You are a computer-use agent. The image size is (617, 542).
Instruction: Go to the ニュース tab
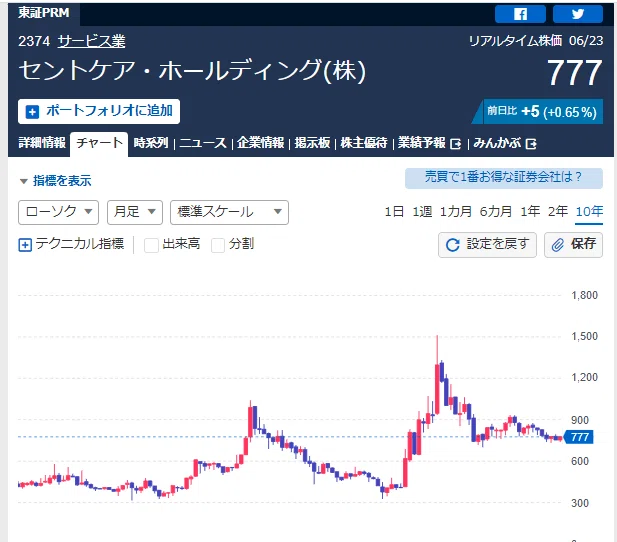click(203, 143)
